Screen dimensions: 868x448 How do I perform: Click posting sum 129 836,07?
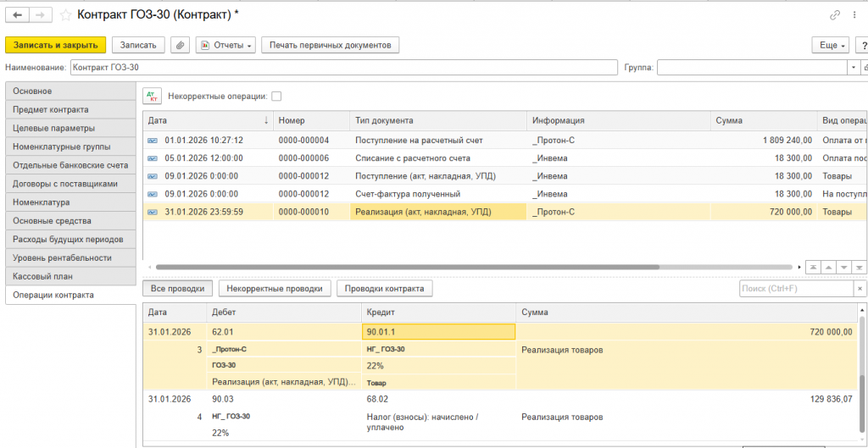point(832,399)
